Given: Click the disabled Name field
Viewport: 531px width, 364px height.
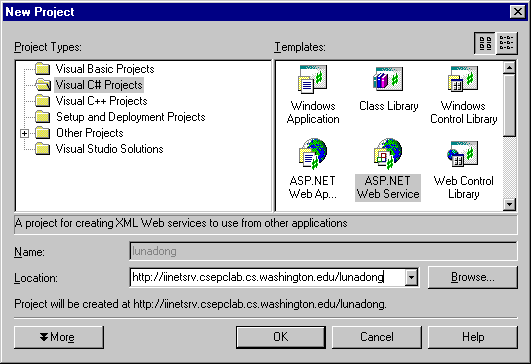Looking at the screenshot, I should [323, 251].
